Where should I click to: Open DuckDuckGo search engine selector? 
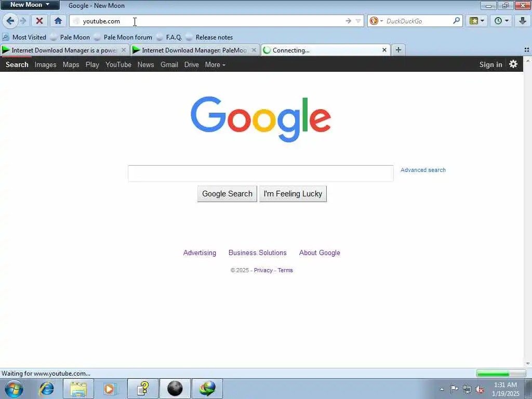pyautogui.click(x=376, y=21)
